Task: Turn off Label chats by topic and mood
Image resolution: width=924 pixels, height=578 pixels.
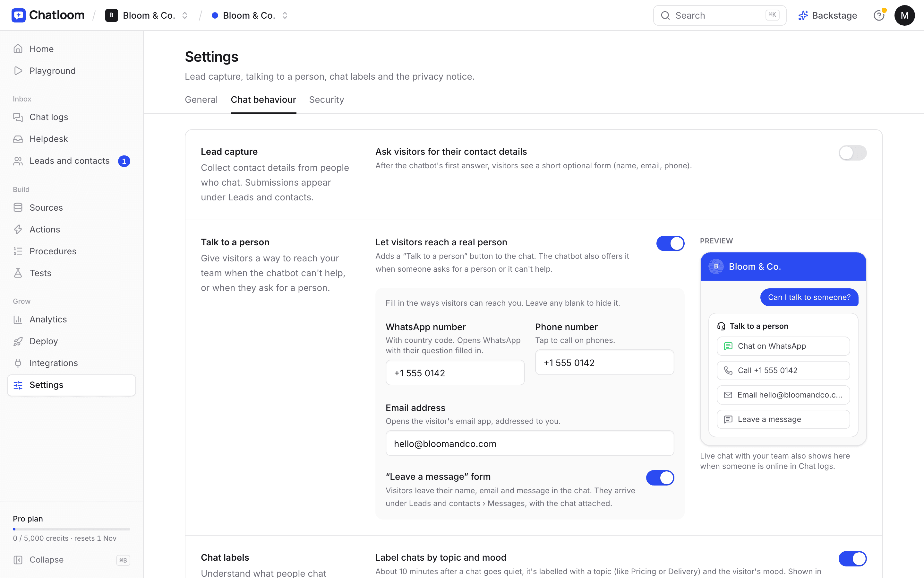Action: point(852,558)
